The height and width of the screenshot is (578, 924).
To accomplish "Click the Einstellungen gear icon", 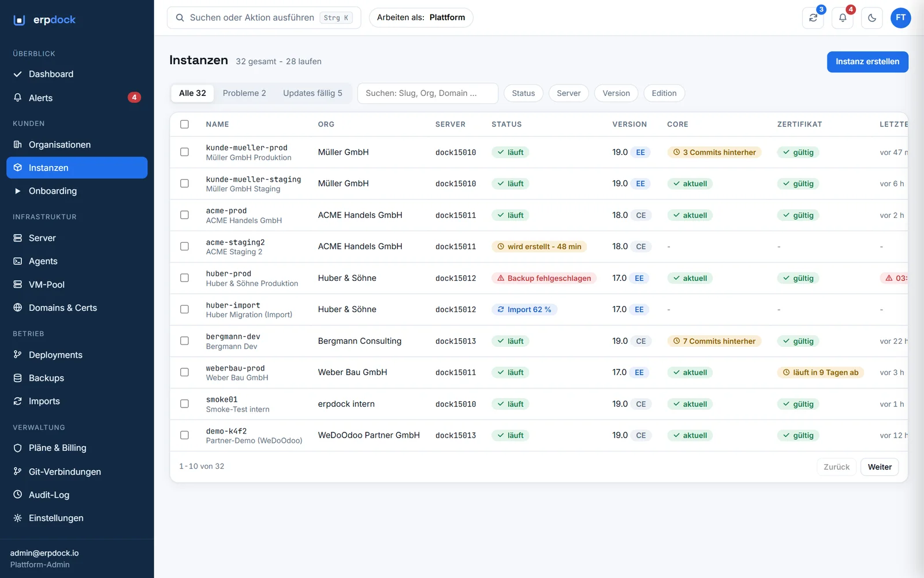I will pyautogui.click(x=18, y=518).
